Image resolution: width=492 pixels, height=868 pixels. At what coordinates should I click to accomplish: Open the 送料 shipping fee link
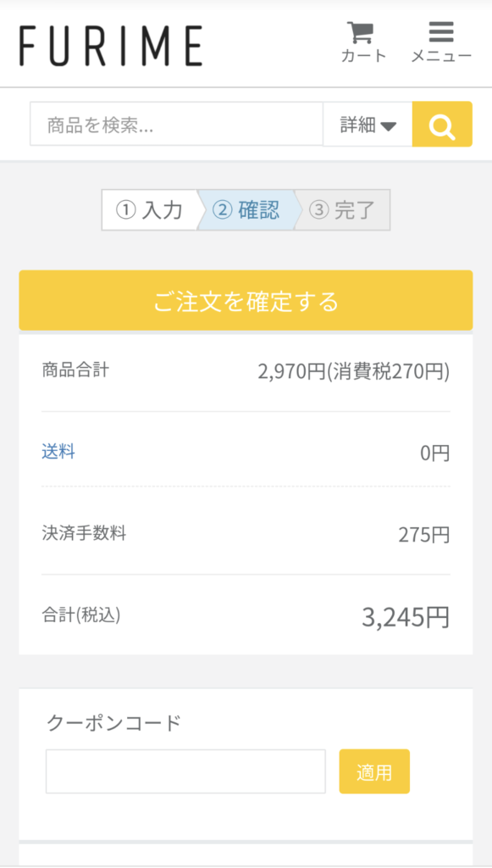[x=58, y=453]
